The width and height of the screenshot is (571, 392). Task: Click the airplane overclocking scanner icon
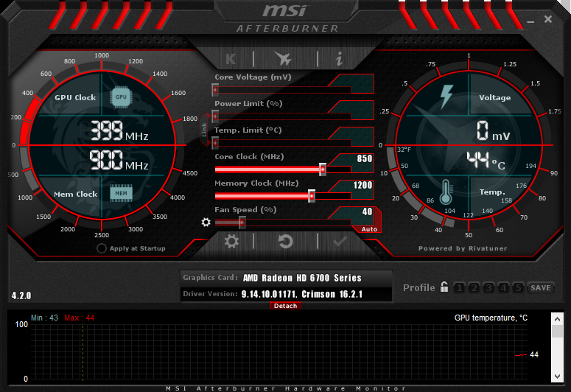[x=283, y=58]
